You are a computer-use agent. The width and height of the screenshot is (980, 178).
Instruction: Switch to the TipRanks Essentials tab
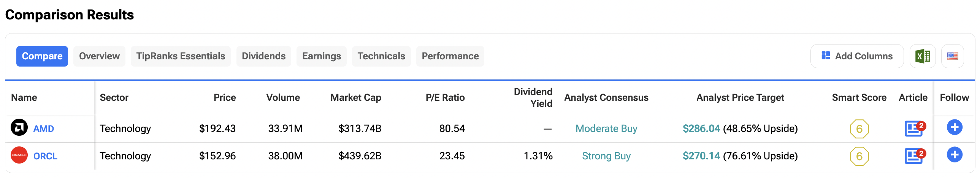181,56
